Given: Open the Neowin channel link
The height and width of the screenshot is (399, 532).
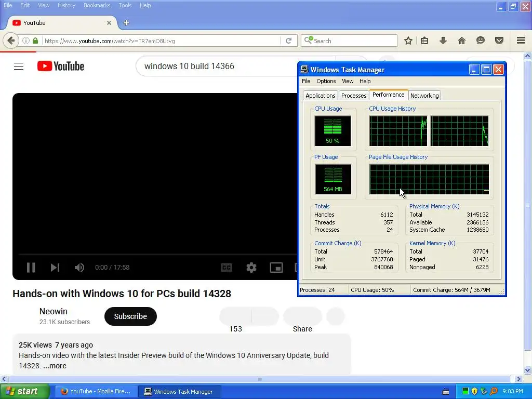Looking at the screenshot, I should point(54,312).
